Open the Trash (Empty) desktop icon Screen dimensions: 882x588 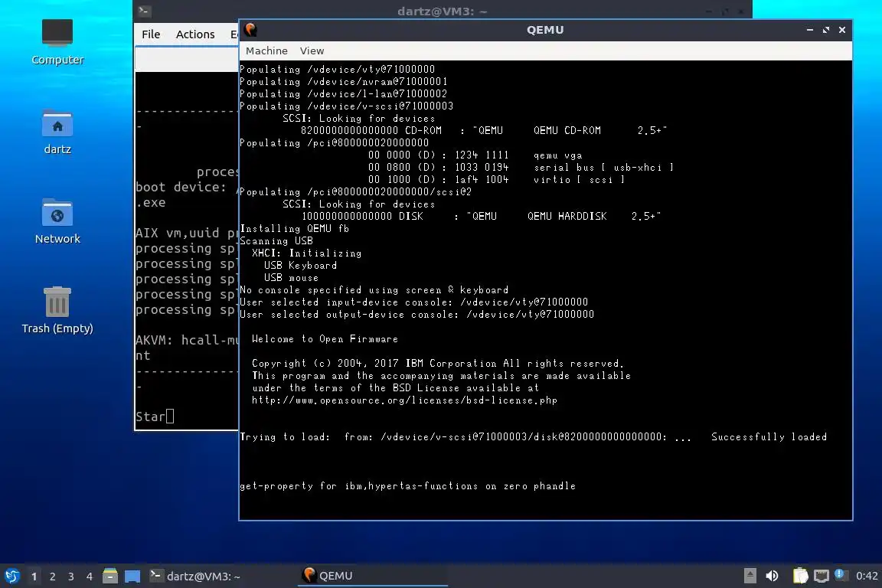(57, 310)
